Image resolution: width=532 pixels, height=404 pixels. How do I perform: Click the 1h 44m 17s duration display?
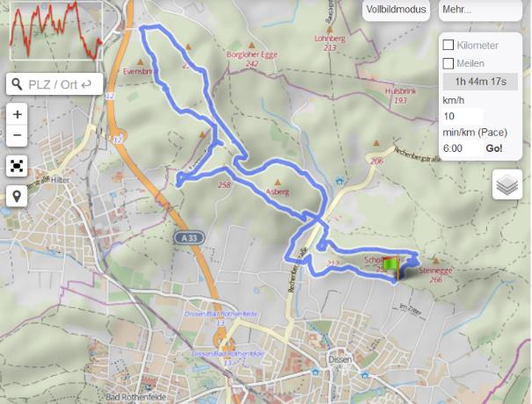[480, 82]
